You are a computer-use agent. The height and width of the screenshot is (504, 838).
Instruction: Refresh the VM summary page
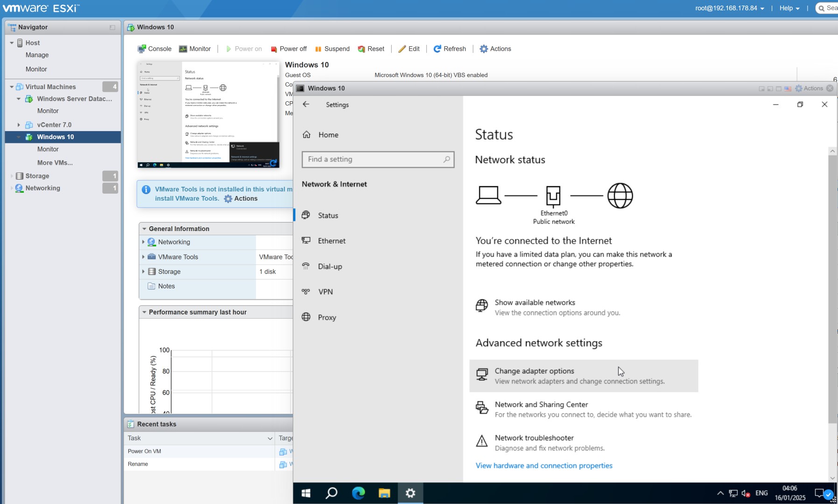point(450,49)
